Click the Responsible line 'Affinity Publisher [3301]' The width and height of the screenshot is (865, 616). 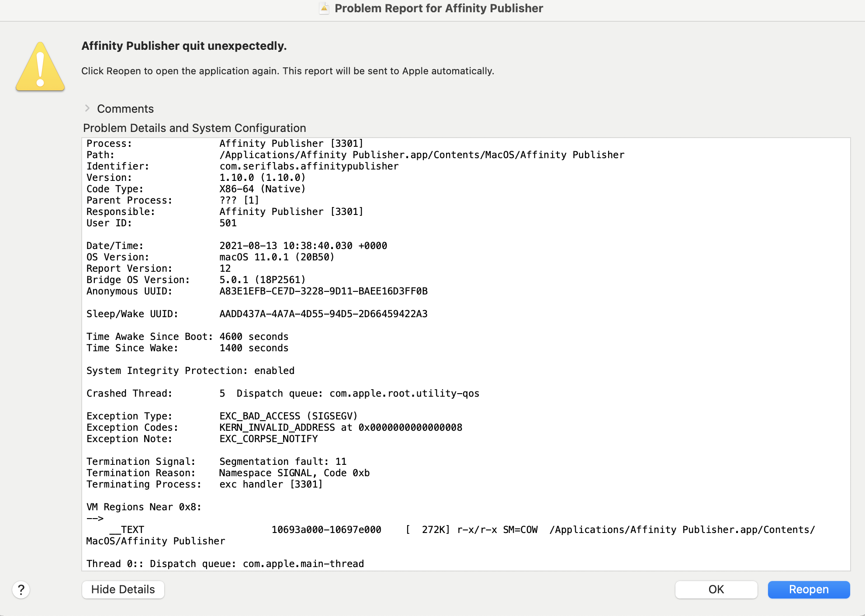point(291,211)
